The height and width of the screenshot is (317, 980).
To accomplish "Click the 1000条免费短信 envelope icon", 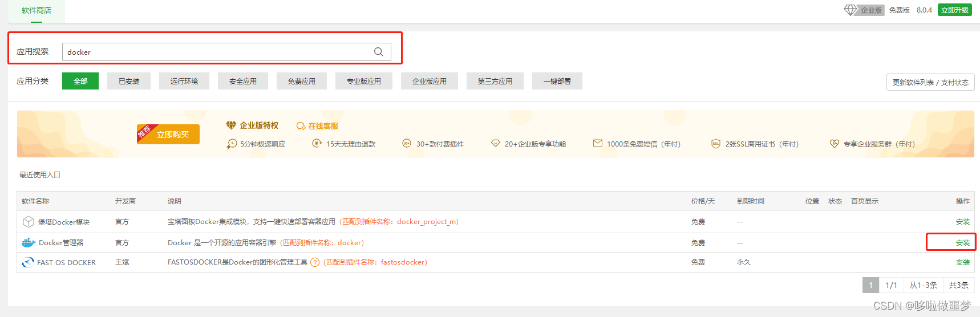I will pyautogui.click(x=598, y=143).
